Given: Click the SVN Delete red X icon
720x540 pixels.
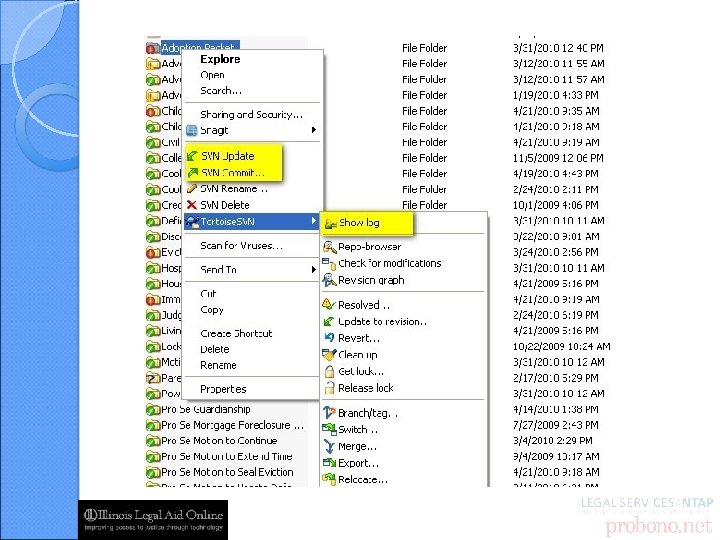Looking at the screenshot, I should click(191, 205).
